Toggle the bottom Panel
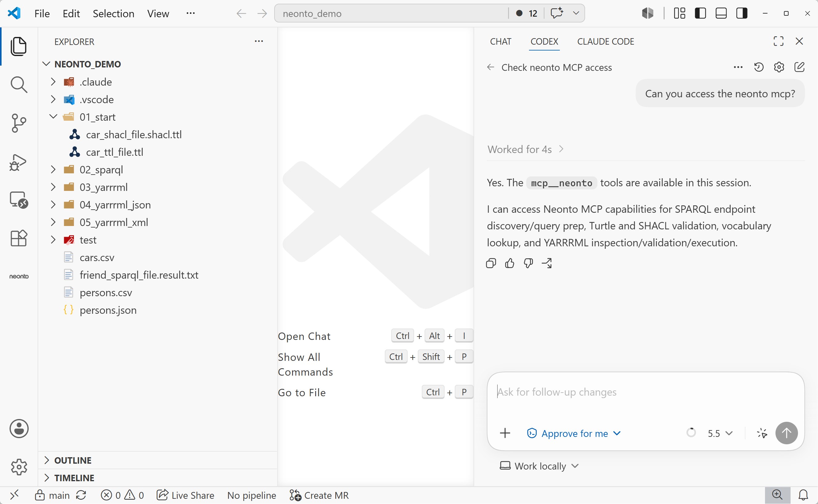The width and height of the screenshot is (818, 504). point(721,13)
